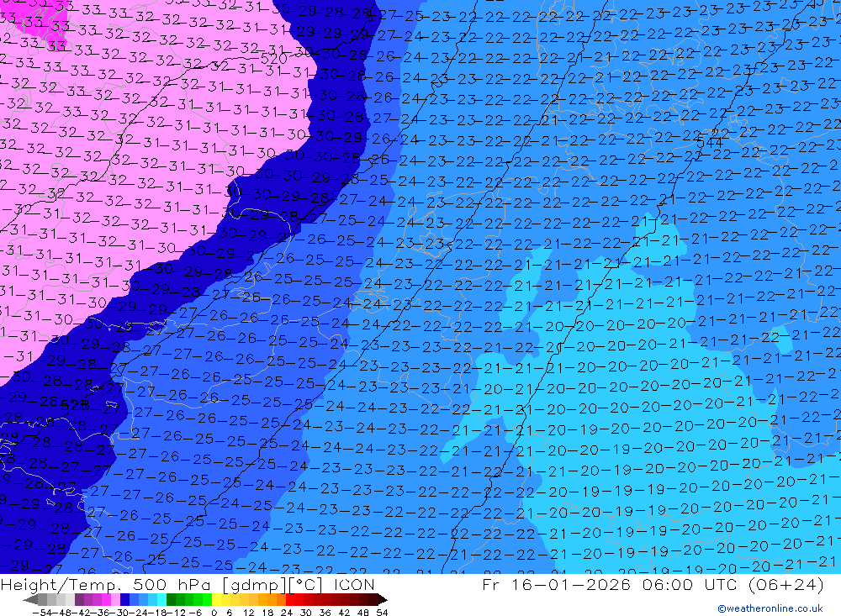
Task: Click the pure red legend swatch above 24
Action: click(x=289, y=600)
